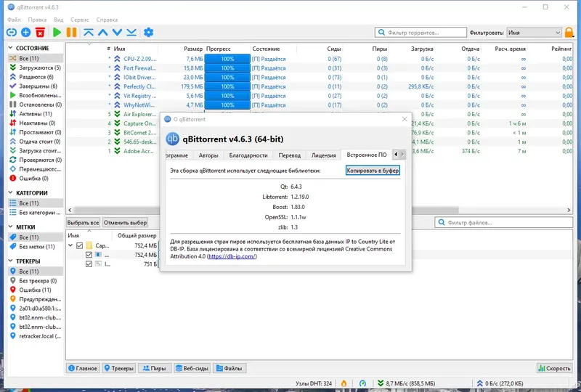This screenshot has width=581, height=392.
Task: Collapse the СОСТОЯНИЕ section
Action: pos(10,48)
